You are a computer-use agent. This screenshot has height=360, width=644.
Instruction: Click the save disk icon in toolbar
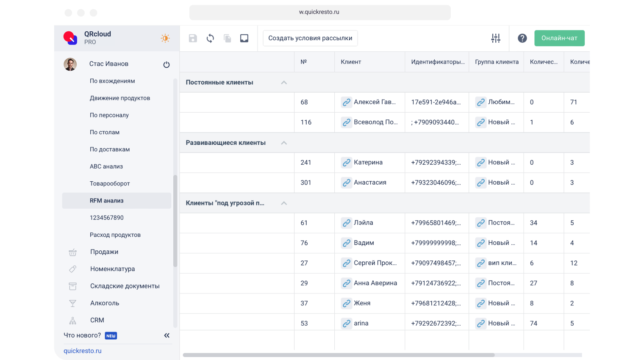click(193, 38)
